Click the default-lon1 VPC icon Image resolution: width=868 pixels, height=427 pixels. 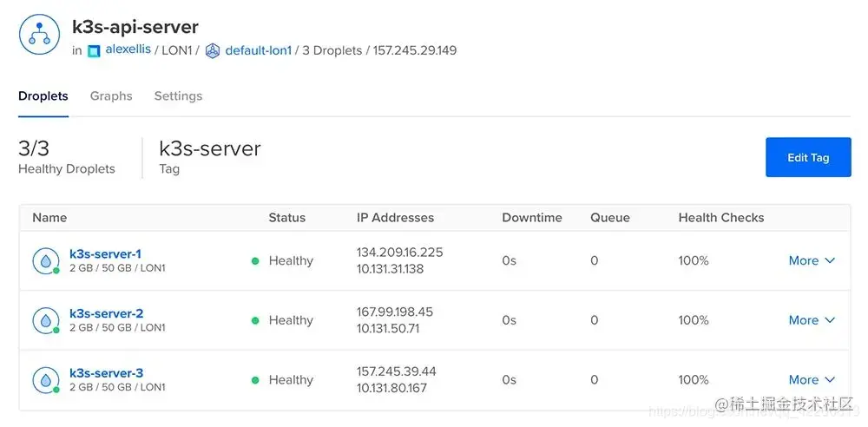(213, 51)
